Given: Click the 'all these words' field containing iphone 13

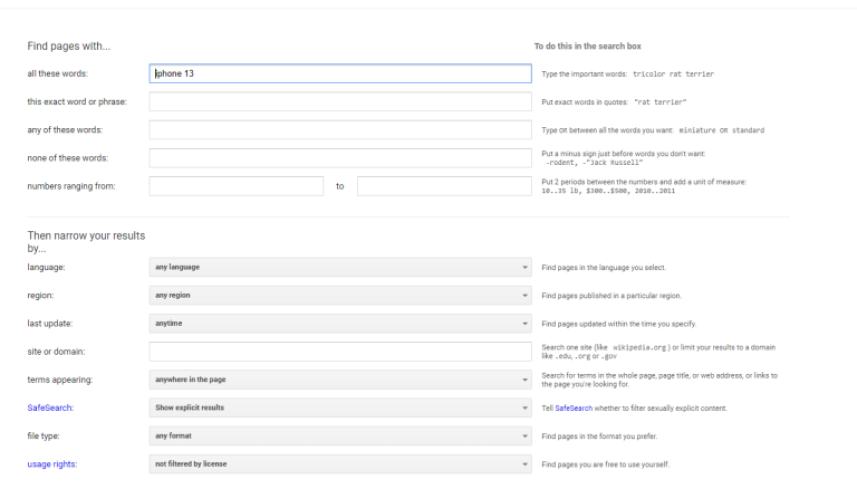Looking at the screenshot, I should click(x=340, y=73).
